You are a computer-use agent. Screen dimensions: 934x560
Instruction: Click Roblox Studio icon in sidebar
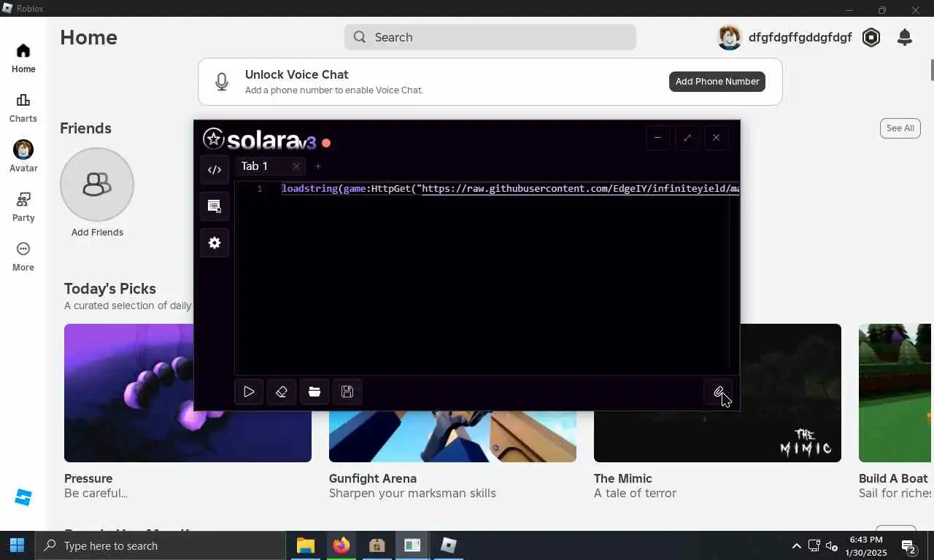[x=23, y=497]
